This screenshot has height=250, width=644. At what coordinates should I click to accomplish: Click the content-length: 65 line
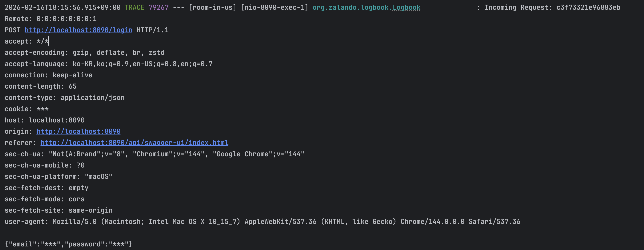pos(41,86)
